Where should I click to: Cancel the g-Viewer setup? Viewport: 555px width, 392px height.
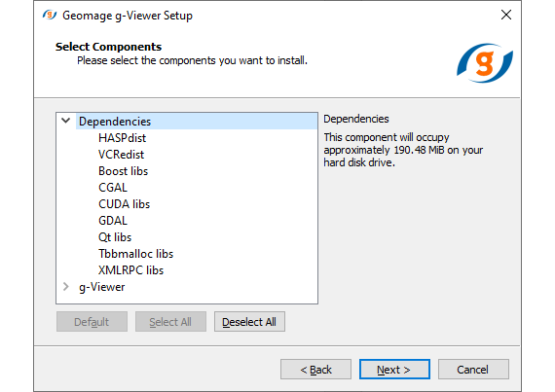(x=473, y=370)
